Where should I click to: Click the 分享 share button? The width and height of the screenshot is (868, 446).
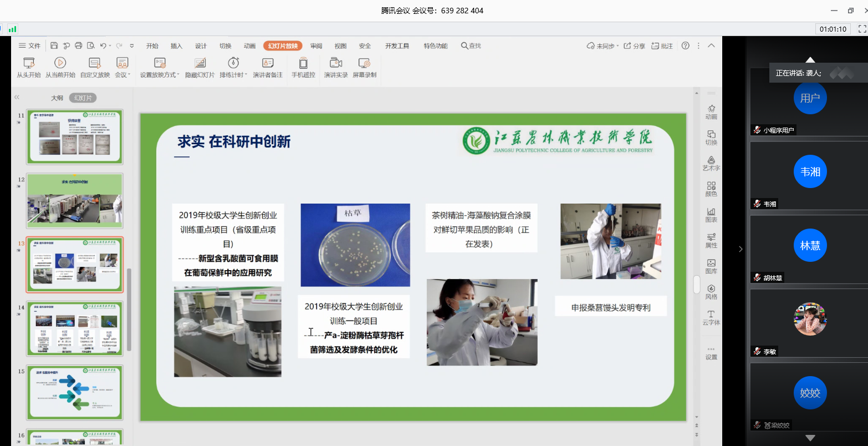(x=635, y=46)
